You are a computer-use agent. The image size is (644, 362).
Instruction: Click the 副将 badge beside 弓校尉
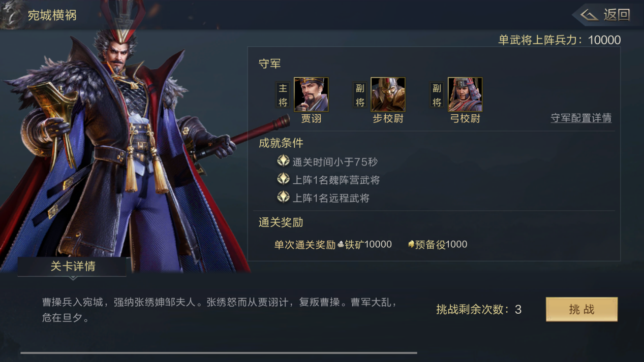(437, 95)
